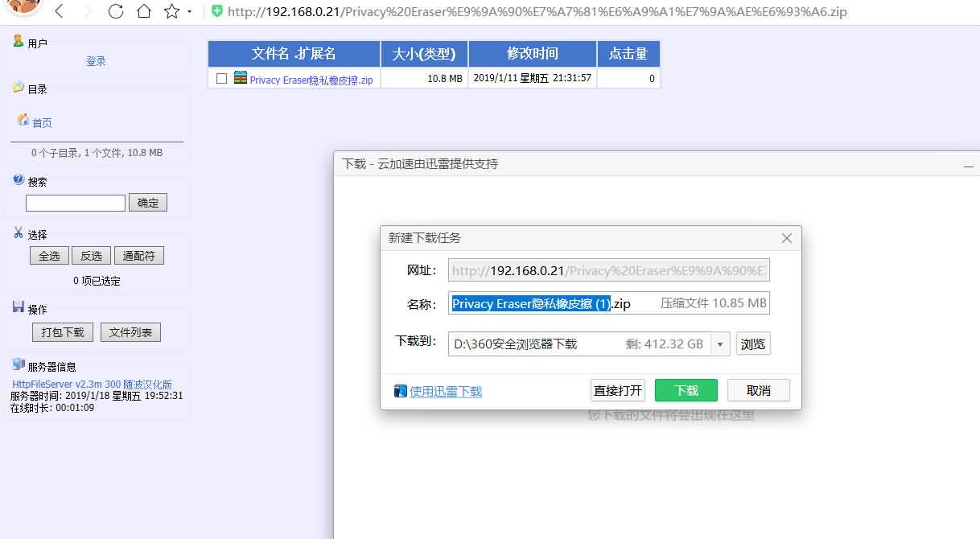Sort by 点击量 column header
This screenshot has height=539, width=980.
point(628,54)
